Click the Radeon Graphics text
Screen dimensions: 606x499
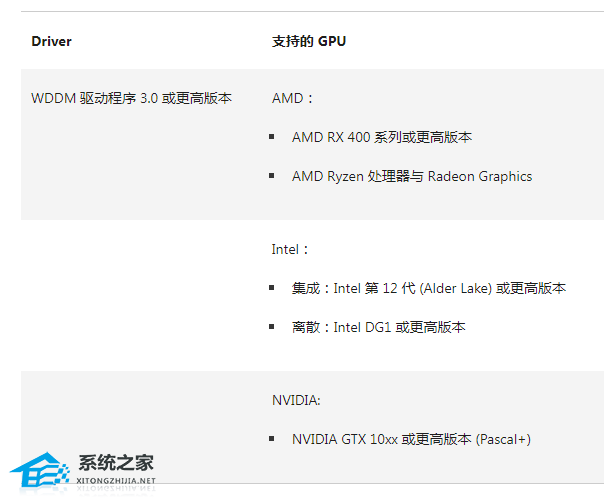point(479,176)
